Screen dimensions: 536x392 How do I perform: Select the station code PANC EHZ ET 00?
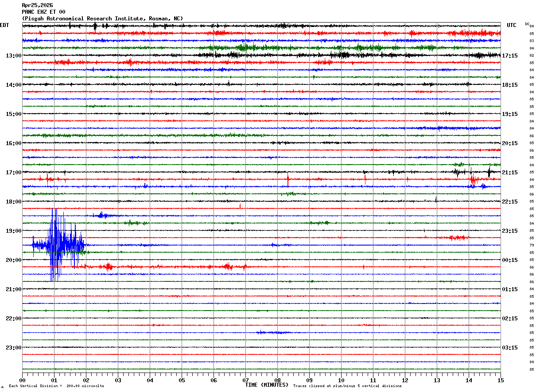point(43,12)
